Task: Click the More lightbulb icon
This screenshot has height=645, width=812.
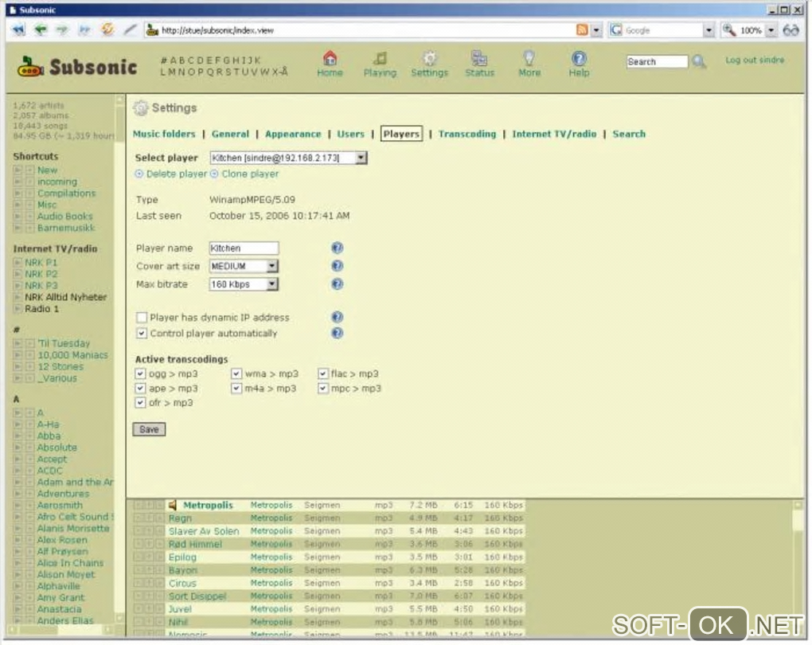Action: tap(529, 57)
